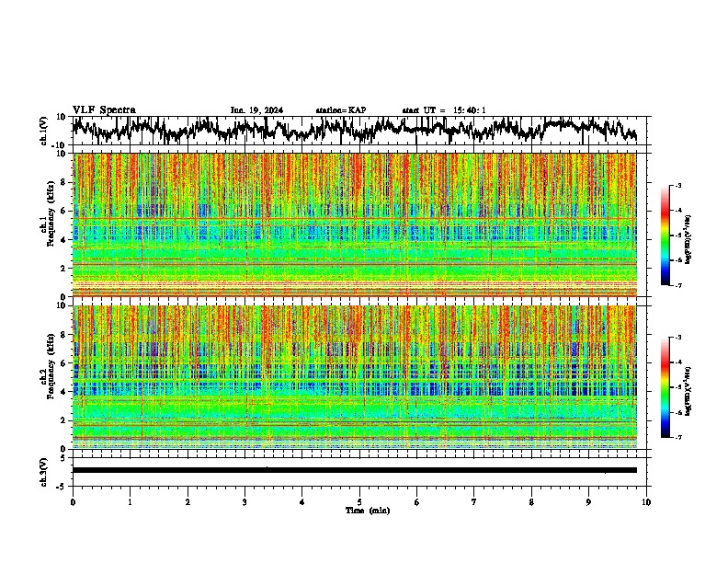Viewport: 728px width, 563px height.
Task: Click the time axis tick label "0"
Action: [73, 502]
